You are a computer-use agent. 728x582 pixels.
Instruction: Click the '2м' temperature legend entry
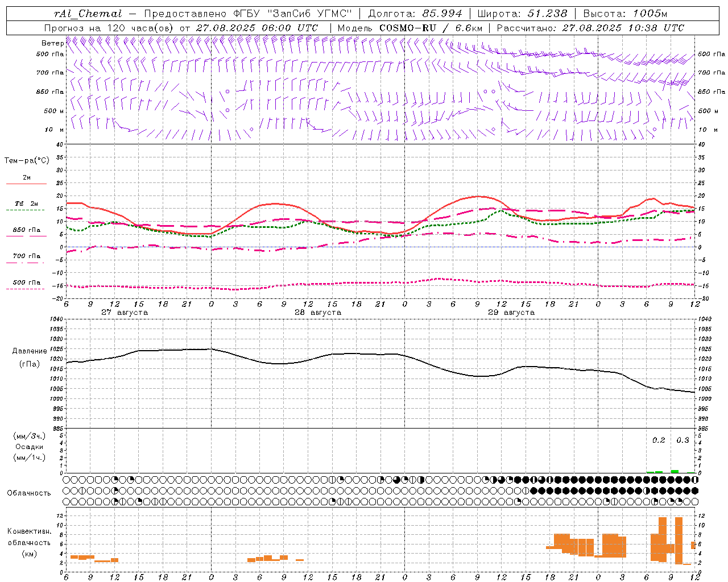[x=27, y=177]
